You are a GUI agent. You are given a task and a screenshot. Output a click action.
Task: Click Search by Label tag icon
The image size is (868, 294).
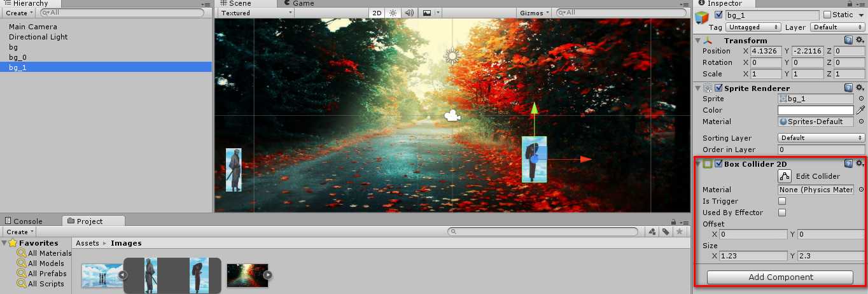click(666, 232)
